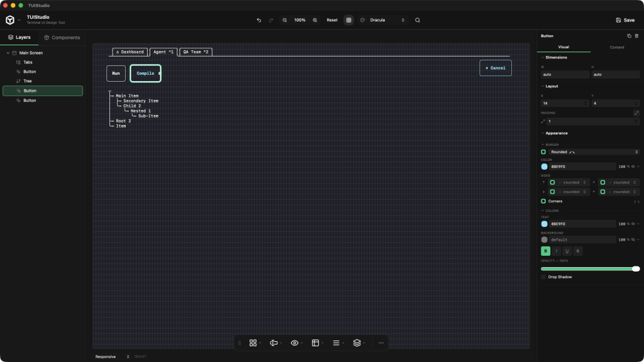Open the table data components tool
644x362 pixels.
click(x=316, y=343)
